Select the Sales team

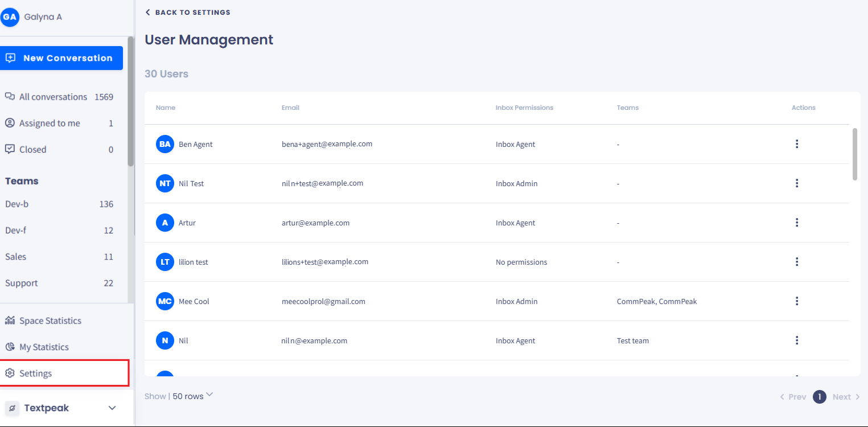point(59,256)
